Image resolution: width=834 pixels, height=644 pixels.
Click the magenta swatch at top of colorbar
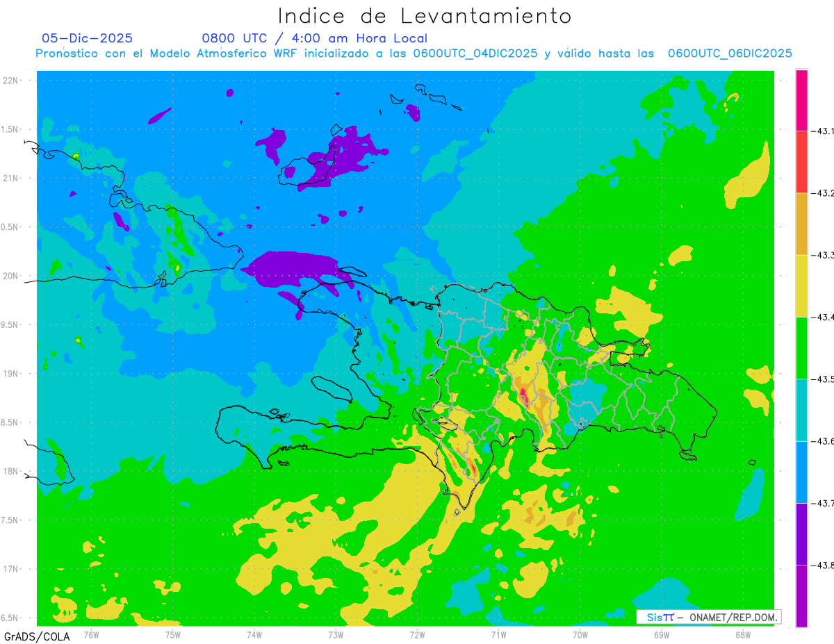coord(801,99)
